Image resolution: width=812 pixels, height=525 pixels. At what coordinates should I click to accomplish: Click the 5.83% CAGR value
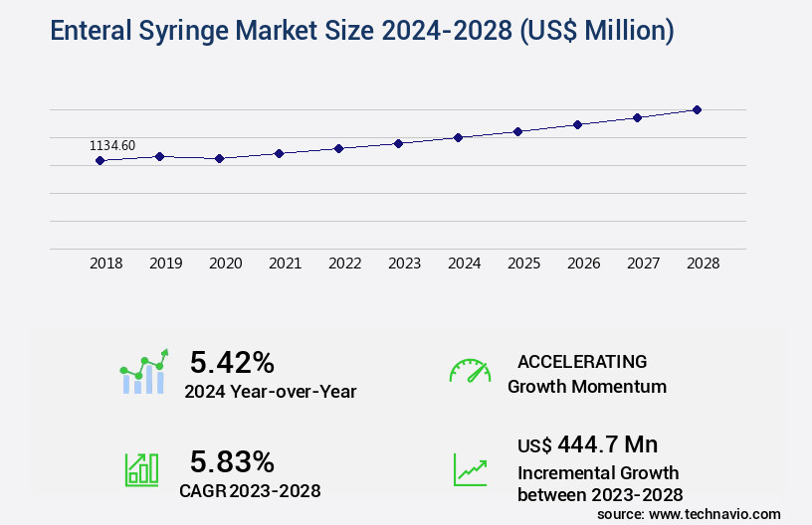pos(232,461)
